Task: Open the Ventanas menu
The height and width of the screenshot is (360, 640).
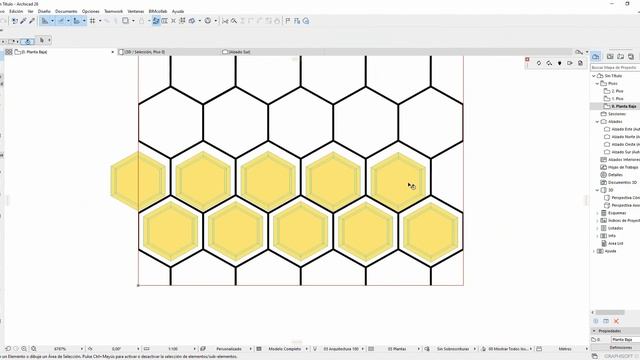Action: [136, 11]
